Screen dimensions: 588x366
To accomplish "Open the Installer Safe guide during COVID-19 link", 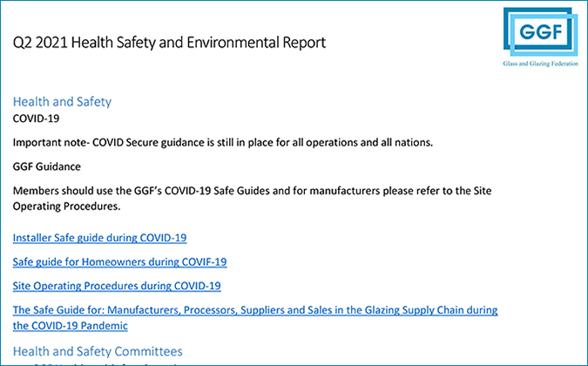I will click(100, 238).
